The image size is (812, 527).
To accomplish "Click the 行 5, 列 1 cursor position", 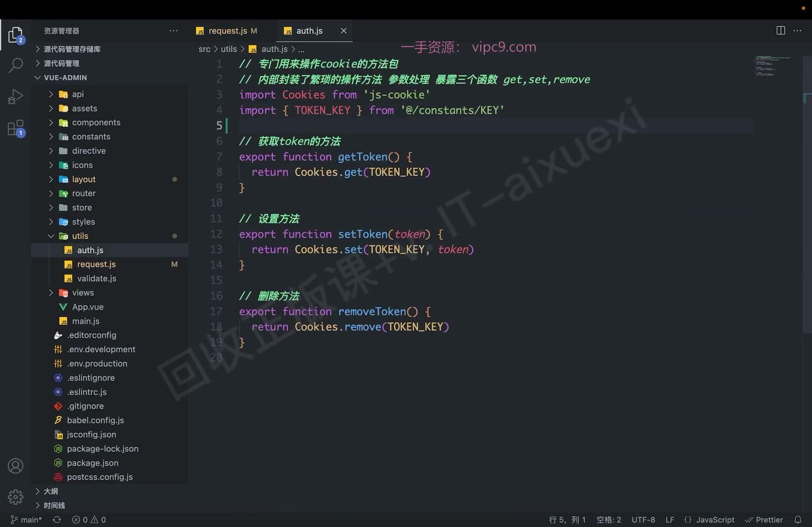I will tap(567, 520).
